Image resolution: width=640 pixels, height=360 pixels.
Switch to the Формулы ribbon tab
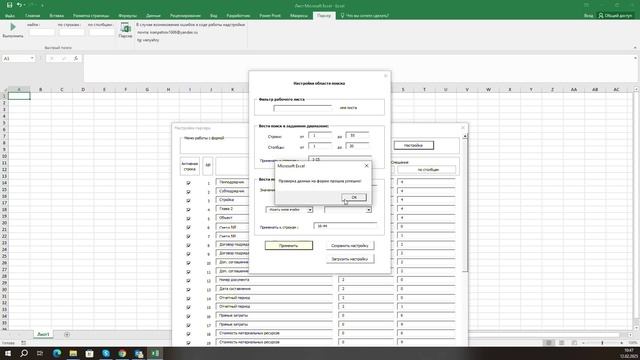pos(128,16)
